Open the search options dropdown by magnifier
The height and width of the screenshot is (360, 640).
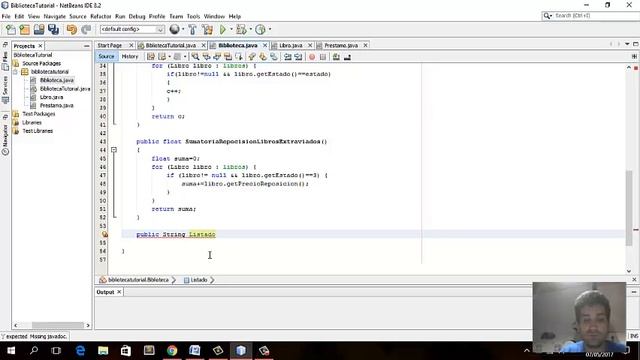(x=547, y=16)
